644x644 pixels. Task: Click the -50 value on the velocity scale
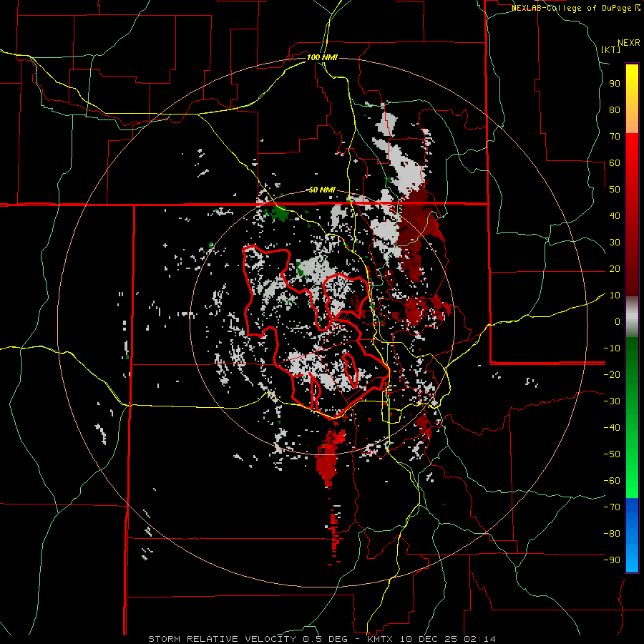612,454
